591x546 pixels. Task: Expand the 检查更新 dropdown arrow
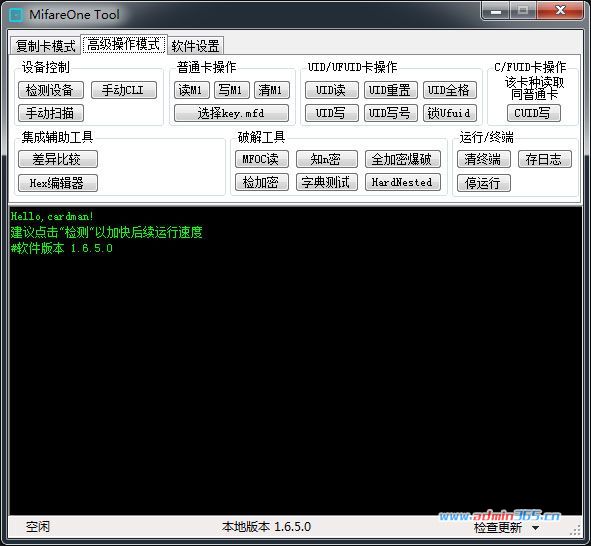[535, 528]
